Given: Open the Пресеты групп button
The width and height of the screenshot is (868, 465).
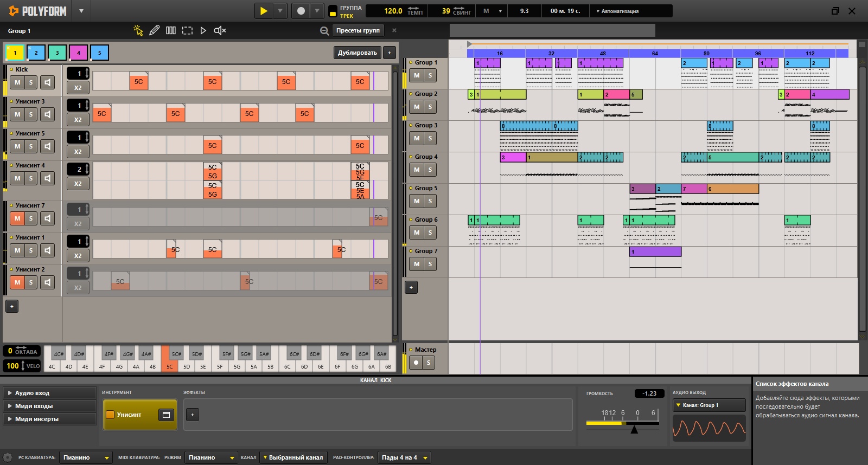Looking at the screenshot, I should click(358, 30).
